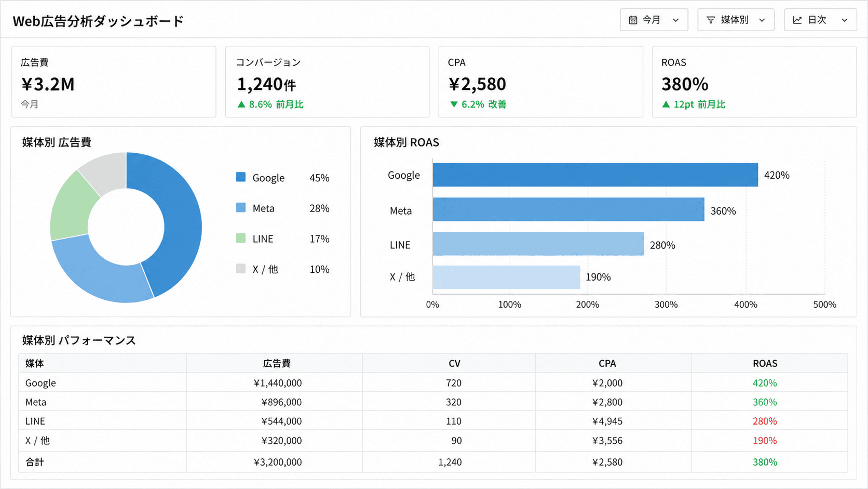The height and width of the screenshot is (489, 868).
Task: Click Meta in the performance table
Action: pyautogui.click(x=36, y=402)
